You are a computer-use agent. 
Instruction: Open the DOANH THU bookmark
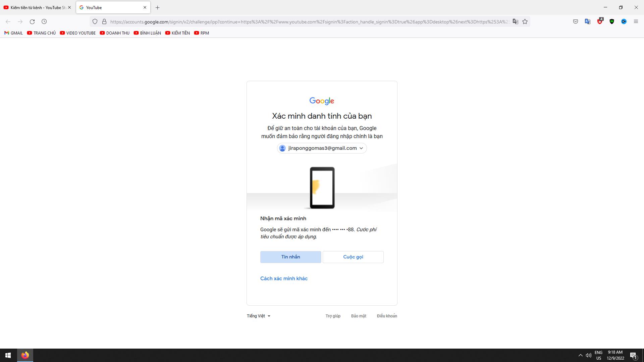(x=114, y=33)
